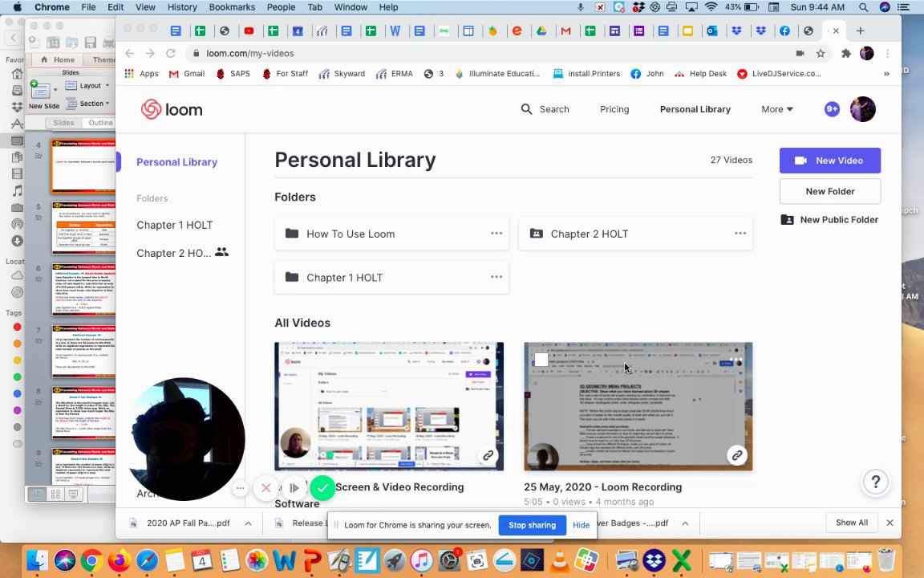The height and width of the screenshot is (578, 924).
Task: Expand options for 2020 AP Fall Pa pdf download
Action: point(248,523)
